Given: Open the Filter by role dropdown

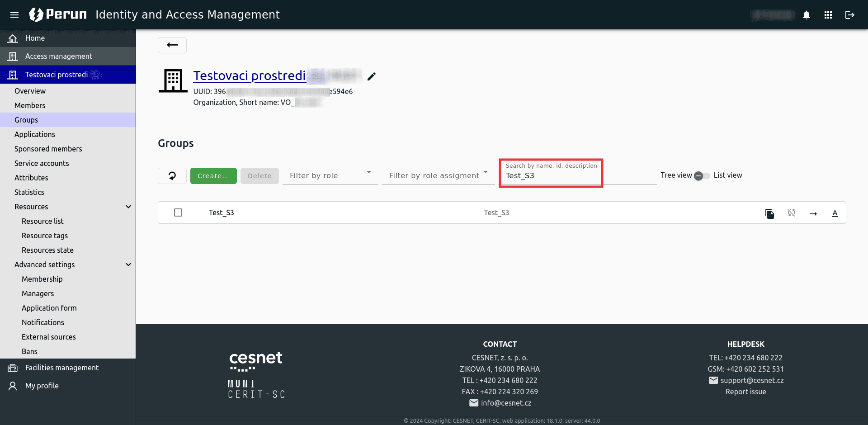Looking at the screenshot, I should click(330, 175).
